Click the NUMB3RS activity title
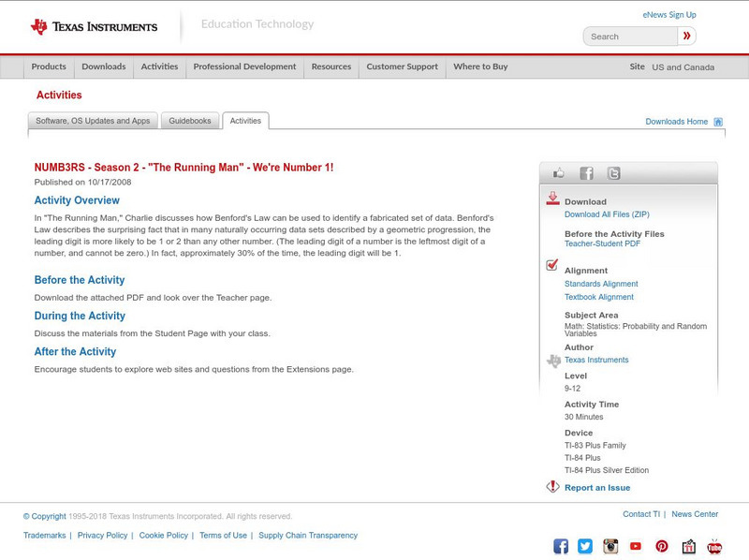Viewport: 749px width, 560px height. [184, 168]
